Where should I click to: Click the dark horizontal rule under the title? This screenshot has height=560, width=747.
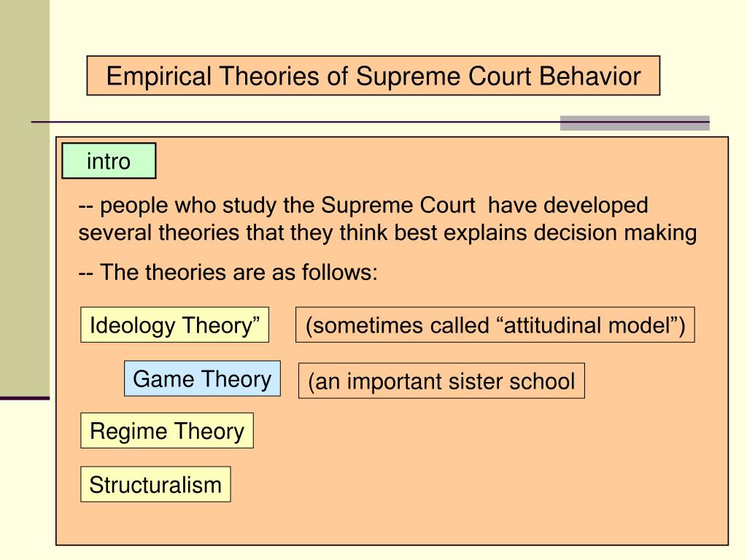(x=295, y=122)
